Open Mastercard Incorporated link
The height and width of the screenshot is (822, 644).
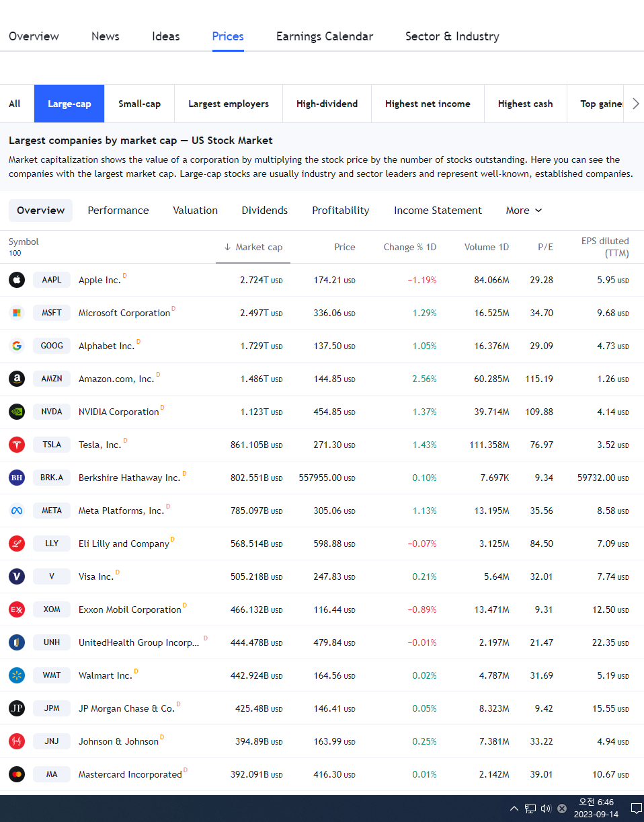tap(130, 774)
